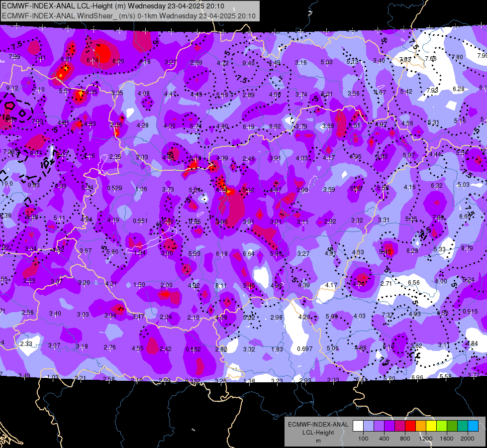The image size is (487, 448).
Task: Pick the lime green legend swatch
Action: [442, 426]
